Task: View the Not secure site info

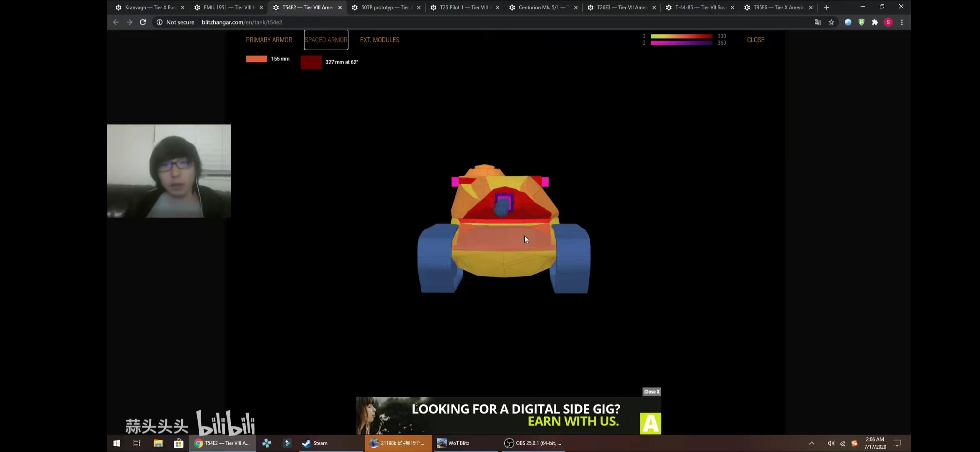Action: point(175,22)
